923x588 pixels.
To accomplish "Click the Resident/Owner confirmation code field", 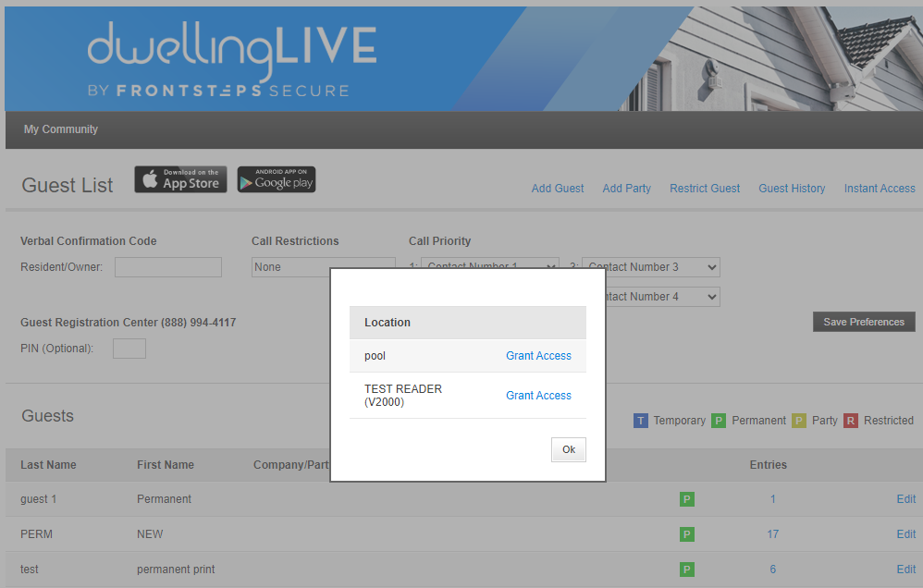I will pos(168,267).
